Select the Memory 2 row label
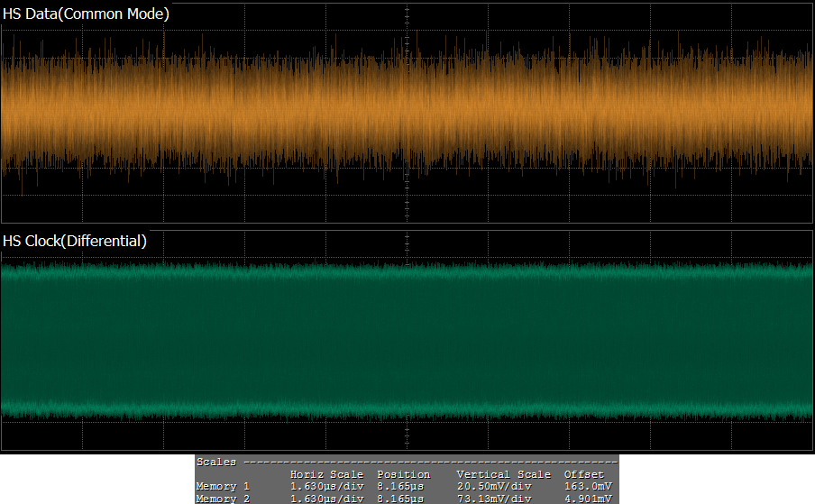This screenshot has width=815, height=504. point(223,499)
